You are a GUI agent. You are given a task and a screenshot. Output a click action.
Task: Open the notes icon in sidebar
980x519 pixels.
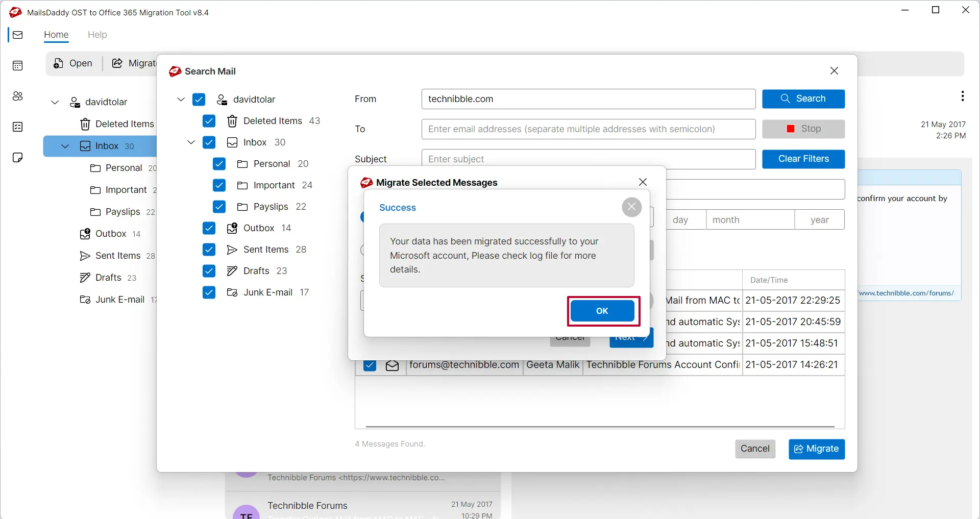point(18,158)
